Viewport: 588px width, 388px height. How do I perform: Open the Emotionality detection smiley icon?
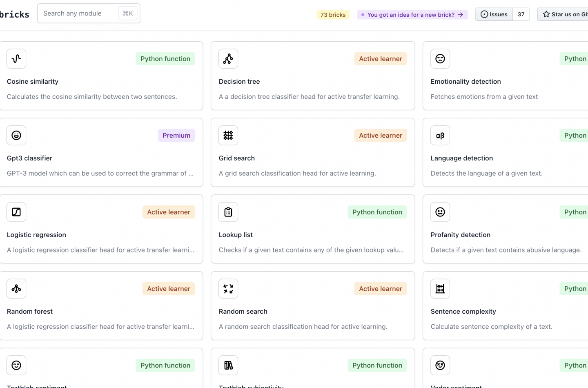point(440,58)
